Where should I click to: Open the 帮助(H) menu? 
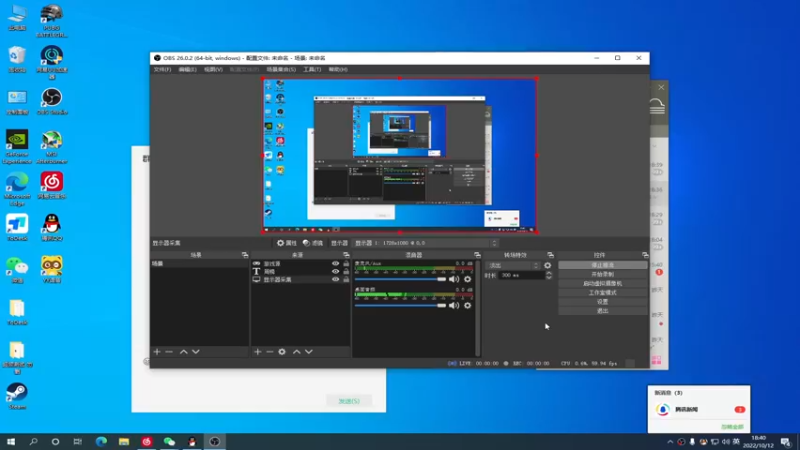click(338, 69)
